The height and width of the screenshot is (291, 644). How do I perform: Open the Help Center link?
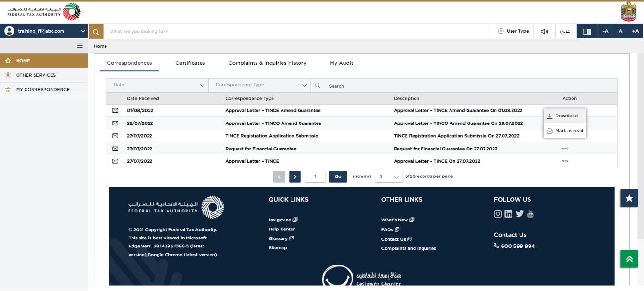click(282, 229)
